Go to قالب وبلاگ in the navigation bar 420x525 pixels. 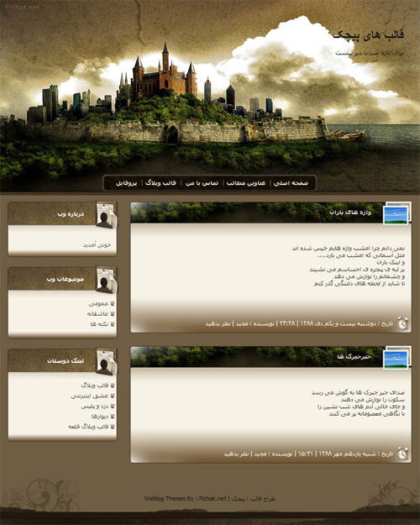coord(160,183)
